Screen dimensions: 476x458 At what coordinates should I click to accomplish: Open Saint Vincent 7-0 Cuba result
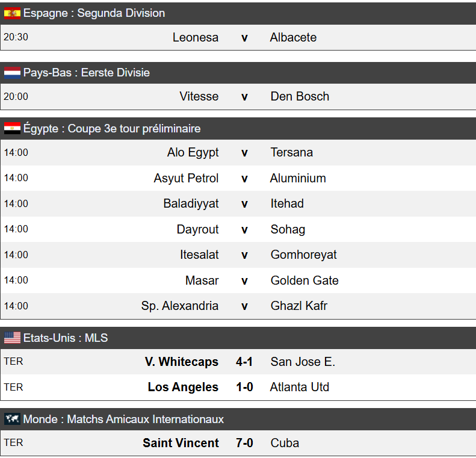point(244,443)
